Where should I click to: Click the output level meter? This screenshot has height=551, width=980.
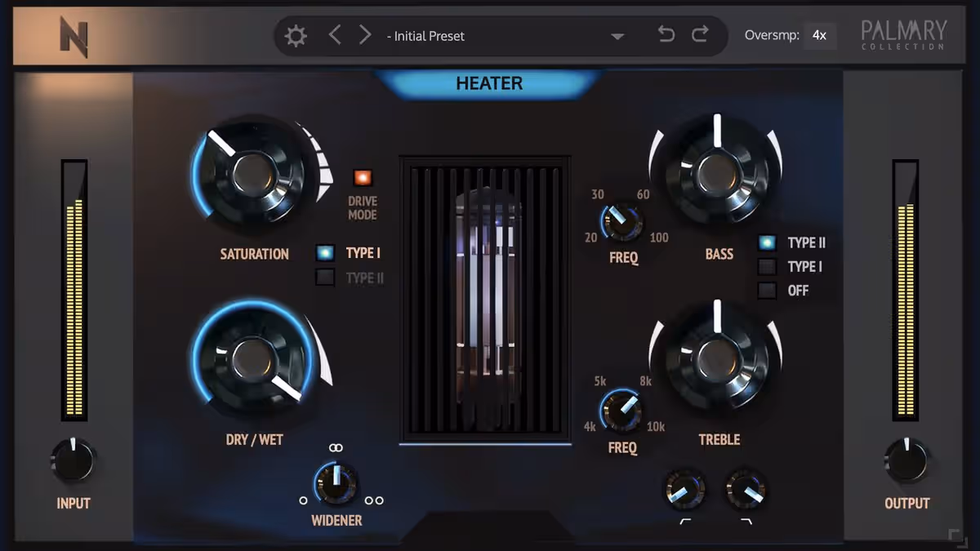coord(906,290)
